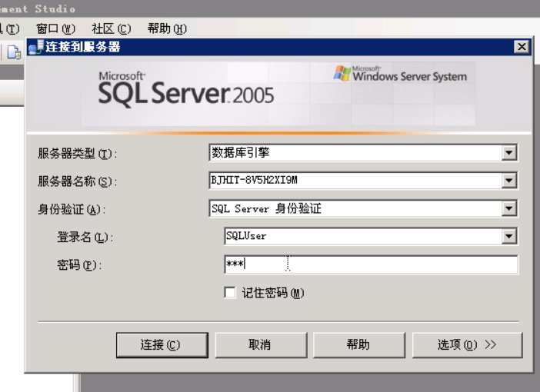
Task: Click the 登录名(L) label
Action: point(85,238)
